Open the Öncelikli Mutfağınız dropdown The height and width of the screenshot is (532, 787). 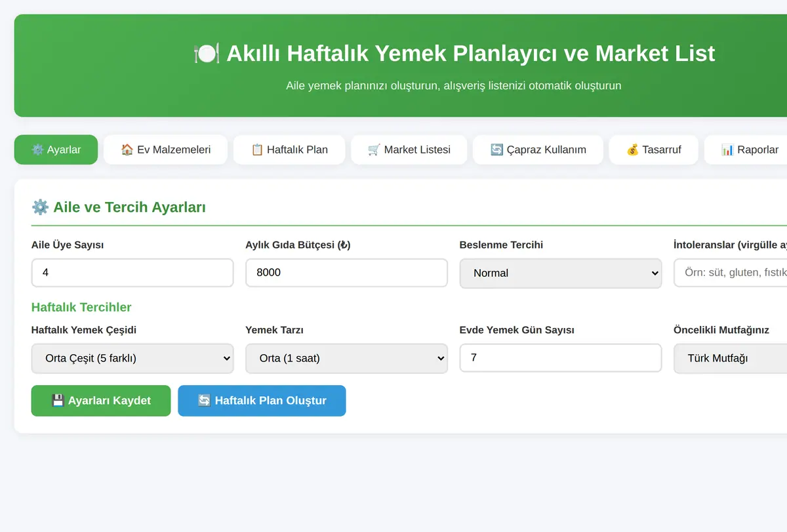pyautogui.click(x=731, y=358)
